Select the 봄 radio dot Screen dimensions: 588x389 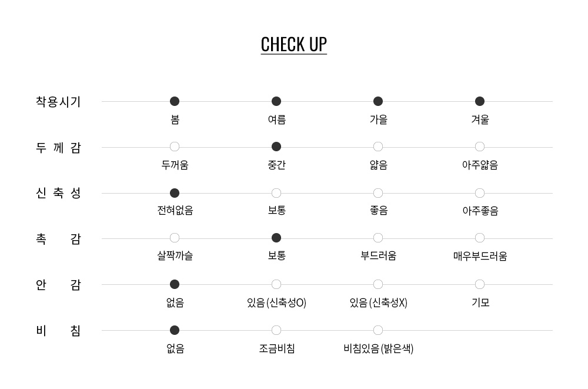(x=175, y=101)
